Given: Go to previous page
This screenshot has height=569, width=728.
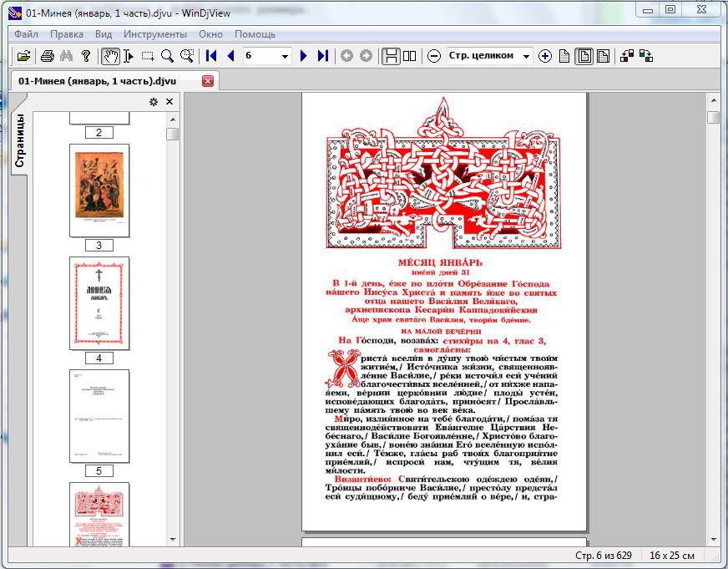Looking at the screenshot, I should coord(230,56).
